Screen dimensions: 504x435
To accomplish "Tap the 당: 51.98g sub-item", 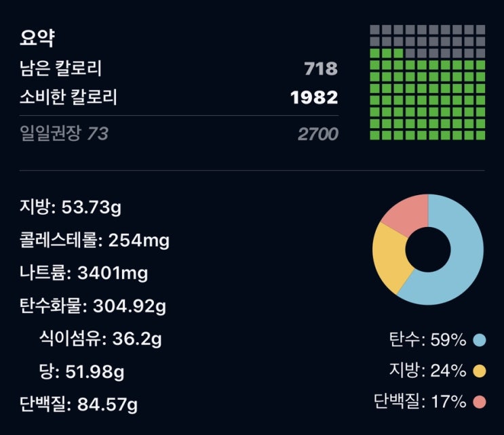I will 81,372.
